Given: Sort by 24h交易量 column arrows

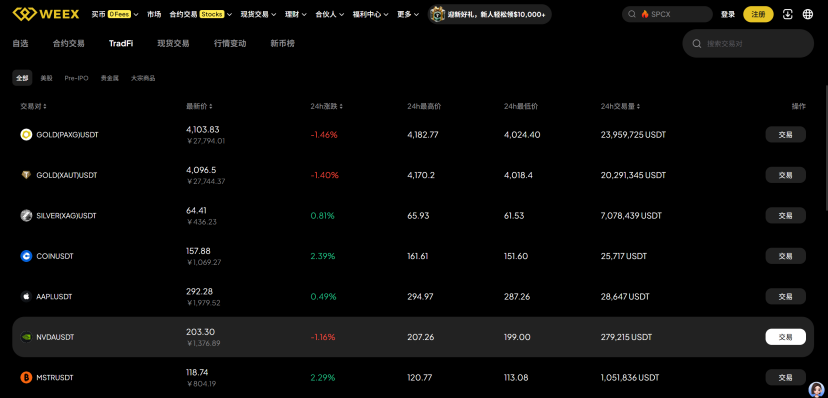Looking at the screenshot, I should [x=637, y=107].
